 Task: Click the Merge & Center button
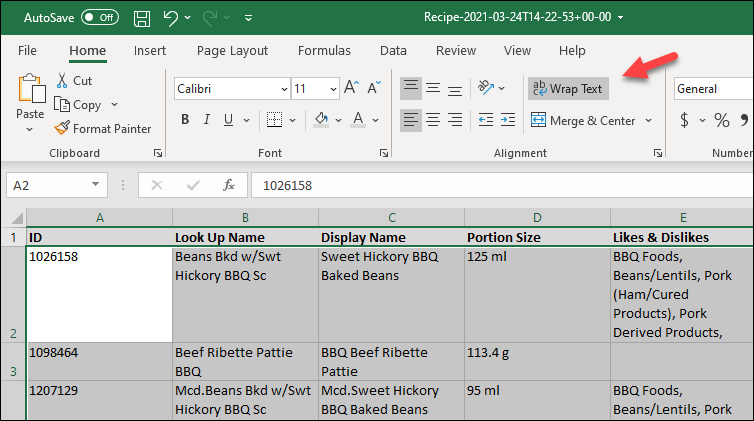click(x=583, y=121)
